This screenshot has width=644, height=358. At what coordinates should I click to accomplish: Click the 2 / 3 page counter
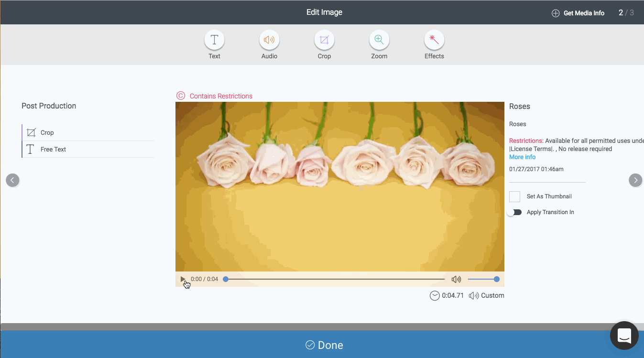[x=626, y=13]
